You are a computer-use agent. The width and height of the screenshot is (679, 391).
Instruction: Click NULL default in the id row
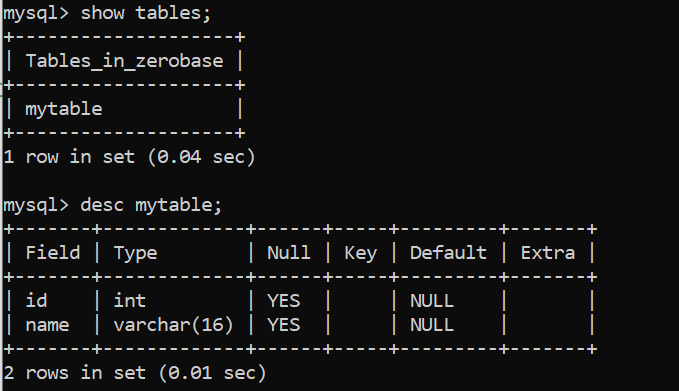(x=432, y=301)
